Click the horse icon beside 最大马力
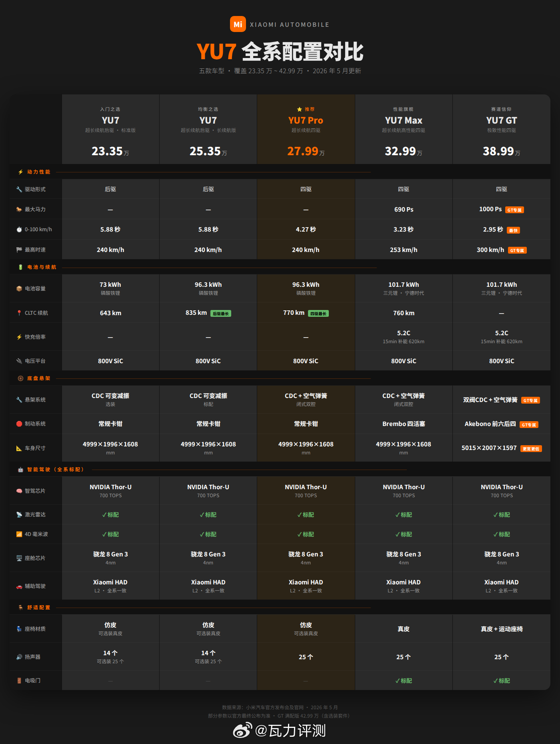The image size is (560, 744). pos(19,209)
